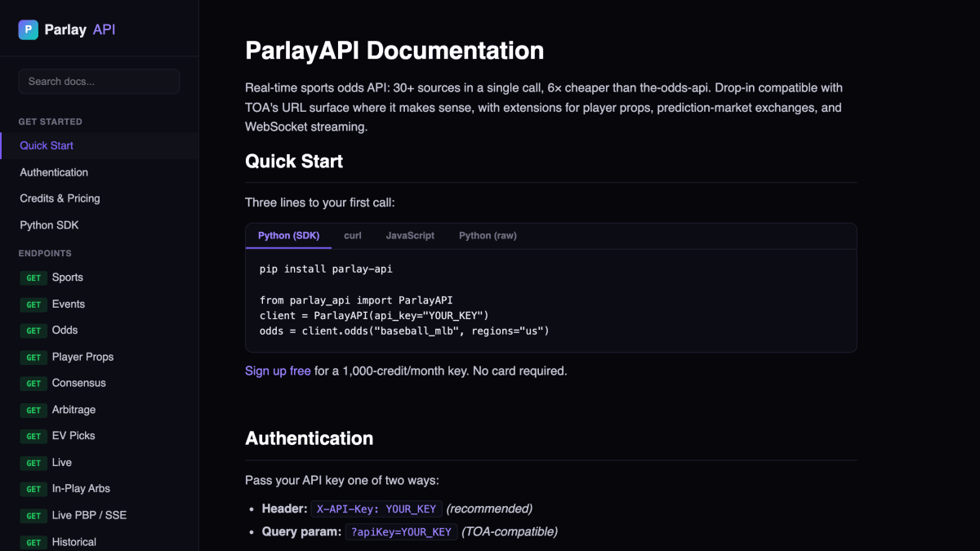Click the Parlay P logo icon
This screenshot has width=980, height=551.
point(29,30)
